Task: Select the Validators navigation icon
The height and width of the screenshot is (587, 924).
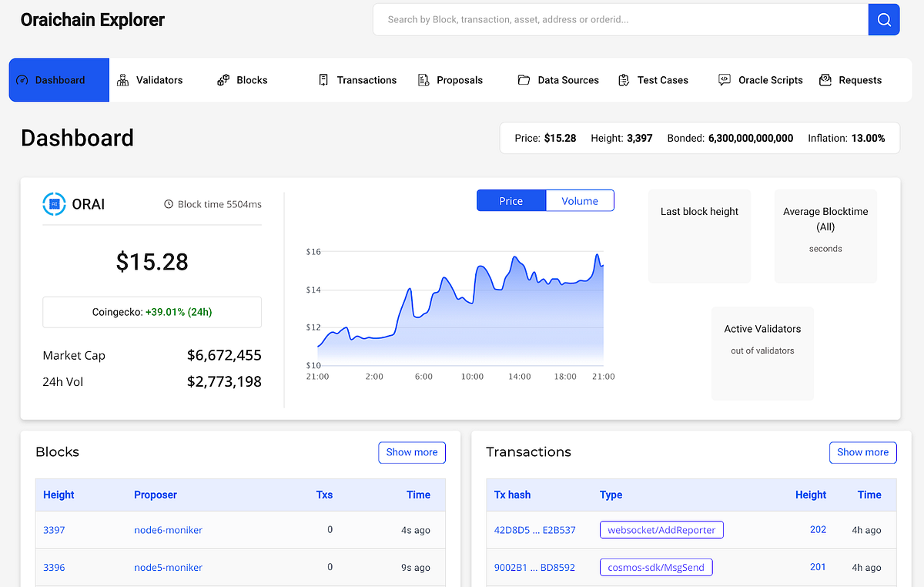Action: [x=123, y=79]
